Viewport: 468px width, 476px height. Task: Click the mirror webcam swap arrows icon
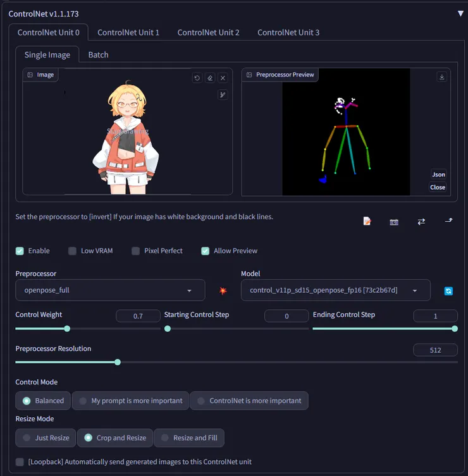click(421, 222)
